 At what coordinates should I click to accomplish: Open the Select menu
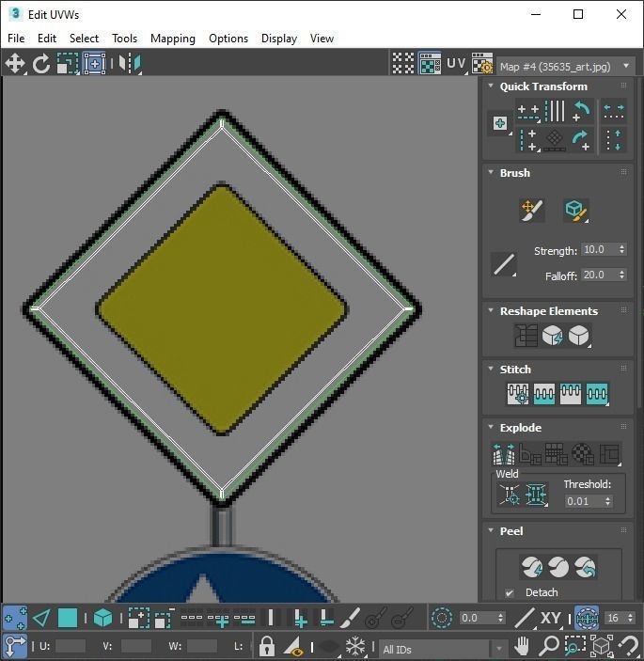click(84, 39)
